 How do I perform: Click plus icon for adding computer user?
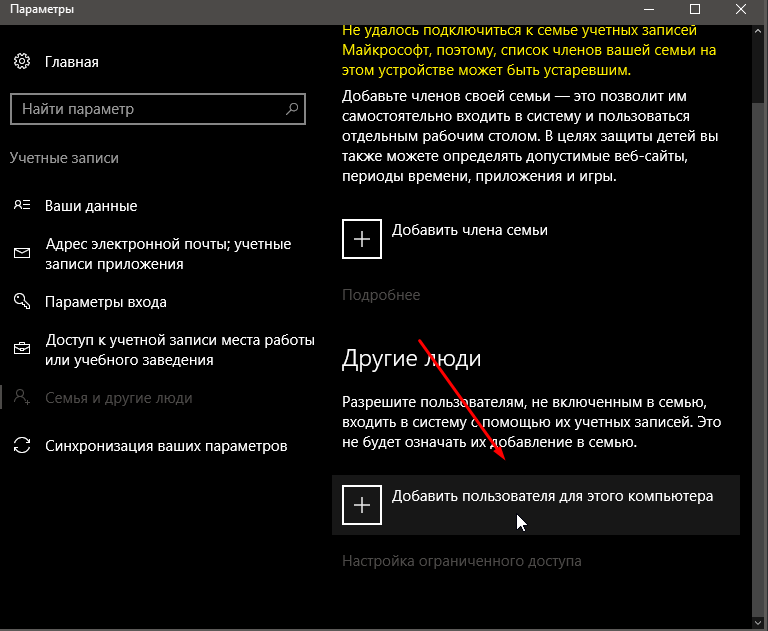point(362,505)
